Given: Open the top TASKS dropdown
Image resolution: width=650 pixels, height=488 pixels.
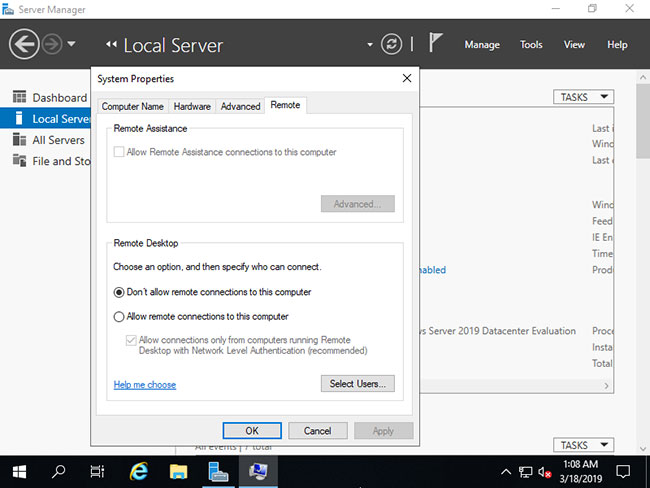Looking at the screenshot, I should pyautogui.click(x=583, y=97).
